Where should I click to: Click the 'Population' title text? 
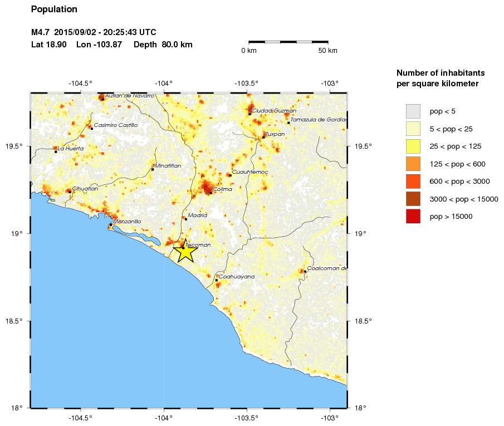pyautogui.click(x=54, y=9)
